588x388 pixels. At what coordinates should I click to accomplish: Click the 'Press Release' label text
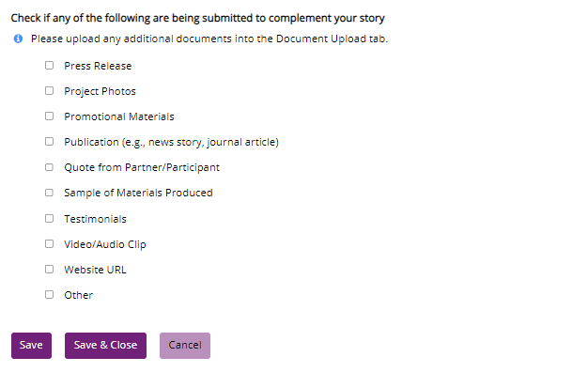[x=98, y=66]
